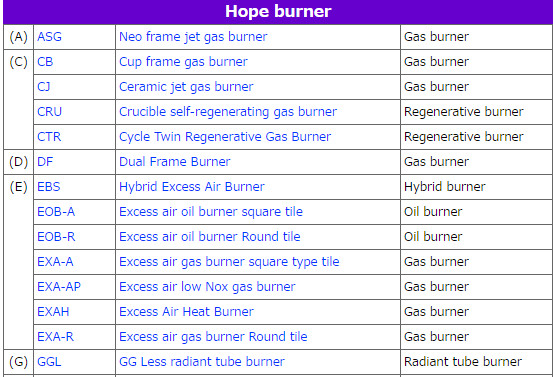Open Dual Frame Burner page

pos(174,162)
